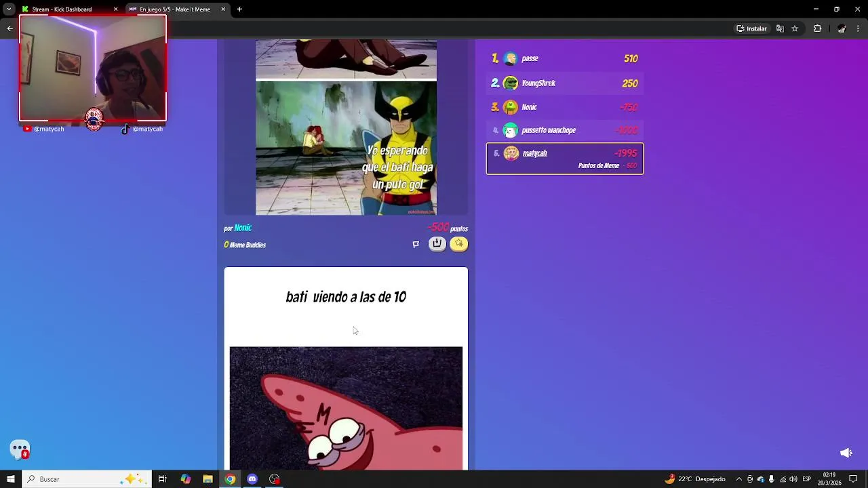Click the yellow star favorite button under the meme
Screen dimensions: 868x488
[x=459, y=244]
